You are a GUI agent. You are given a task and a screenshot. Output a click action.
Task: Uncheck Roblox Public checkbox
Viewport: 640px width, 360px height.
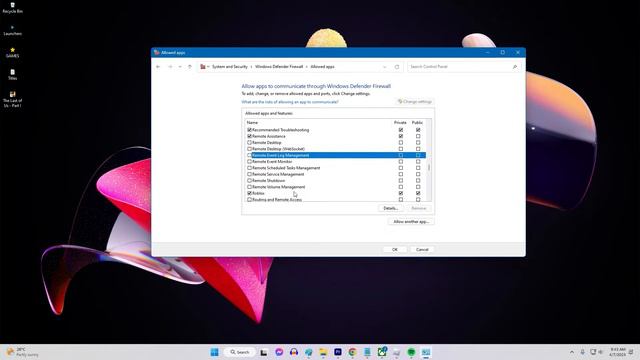tap(418, 193)
